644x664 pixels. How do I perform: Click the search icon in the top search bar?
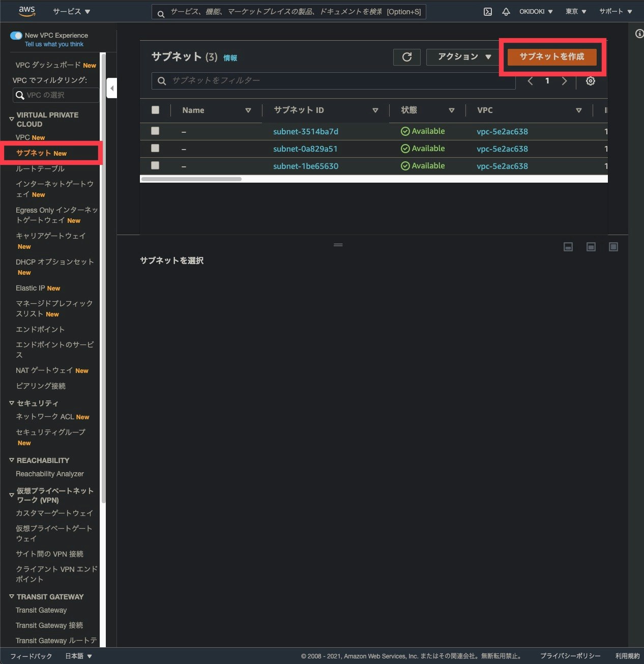(161, 14)
